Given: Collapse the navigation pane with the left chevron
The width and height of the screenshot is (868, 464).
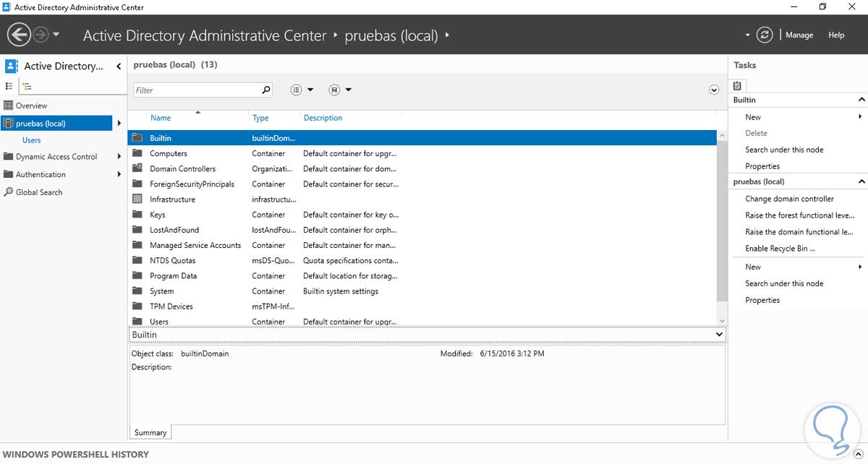Looking at the screenshot, I should [119, 66].
